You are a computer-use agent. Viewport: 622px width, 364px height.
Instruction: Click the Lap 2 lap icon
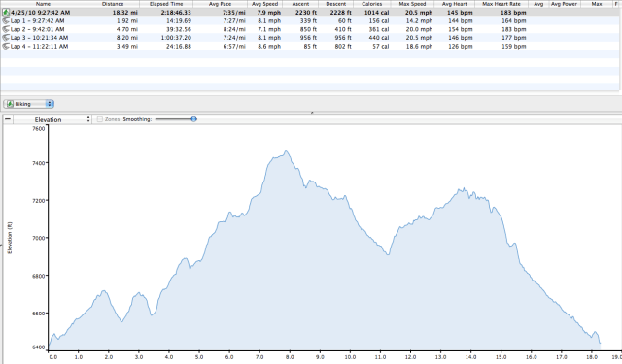click(x=6, y=29)
